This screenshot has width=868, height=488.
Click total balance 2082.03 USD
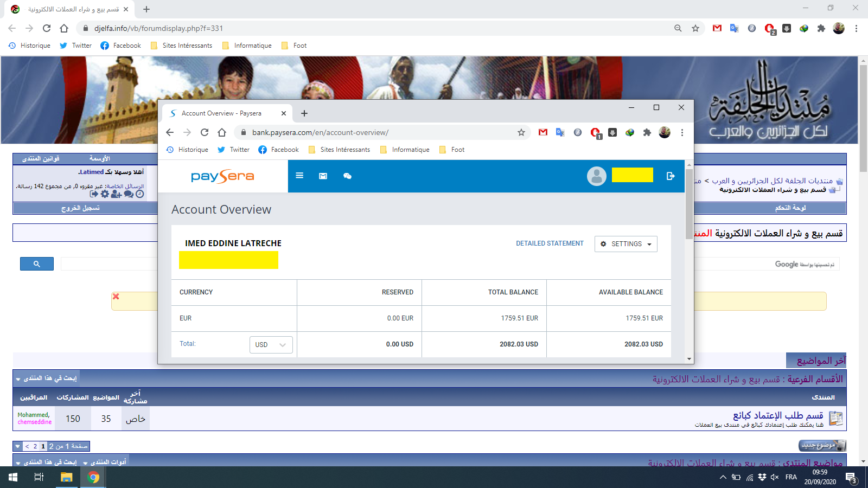coord(519,344)
